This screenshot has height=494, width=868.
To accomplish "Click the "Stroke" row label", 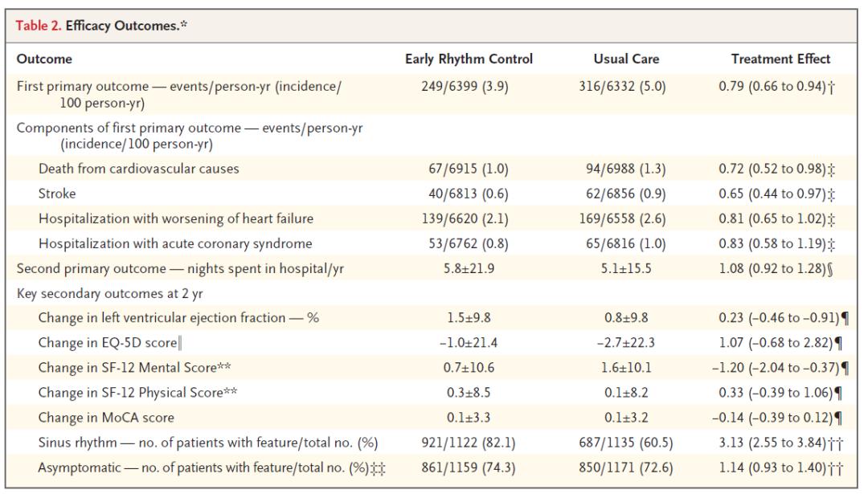I will (x=56, y=194).
